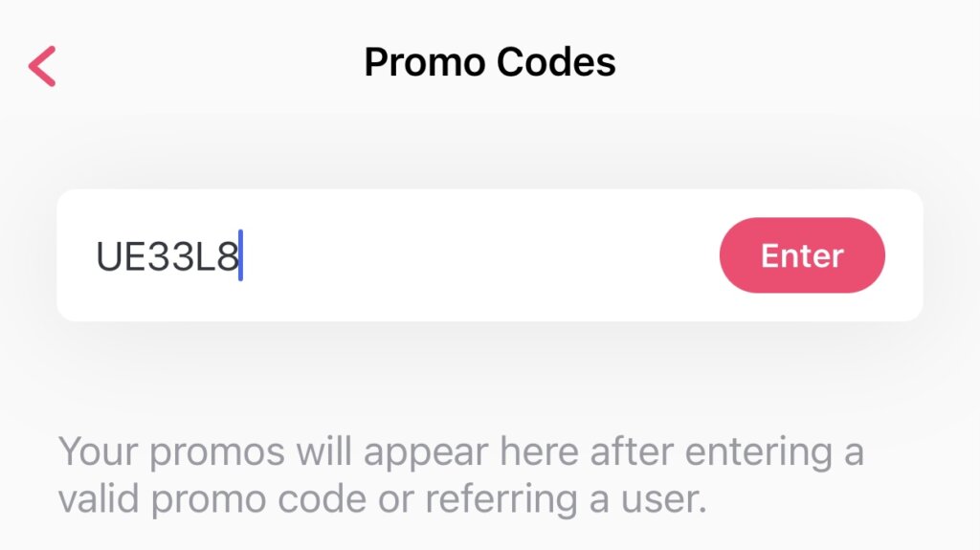Click the blue text cursor after UE33L8
The height and width of the screenshot is (550, 980).
click(240, 255)
